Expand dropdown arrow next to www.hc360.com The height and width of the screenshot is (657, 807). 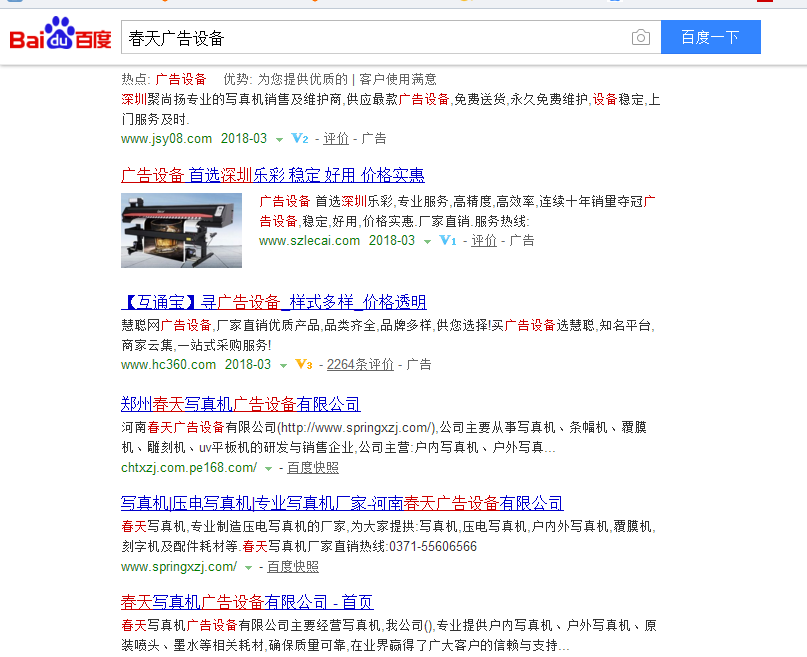(283, 365)
